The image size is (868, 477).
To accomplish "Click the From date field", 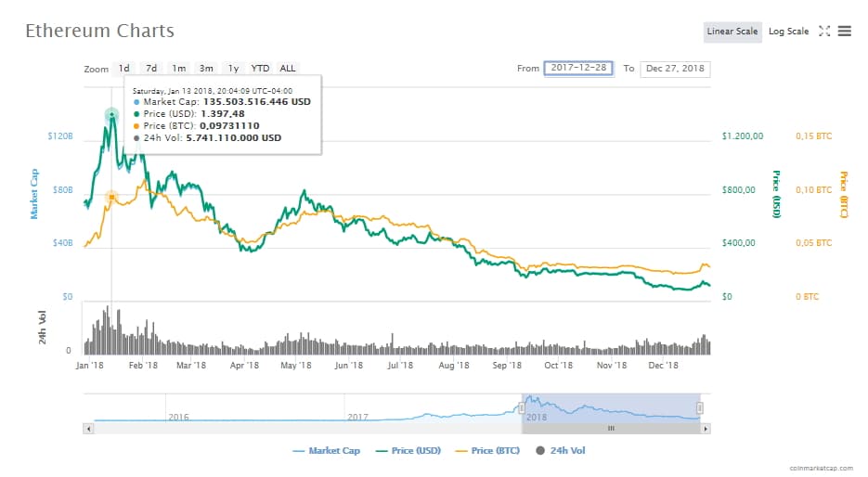I will pos(577,69).
